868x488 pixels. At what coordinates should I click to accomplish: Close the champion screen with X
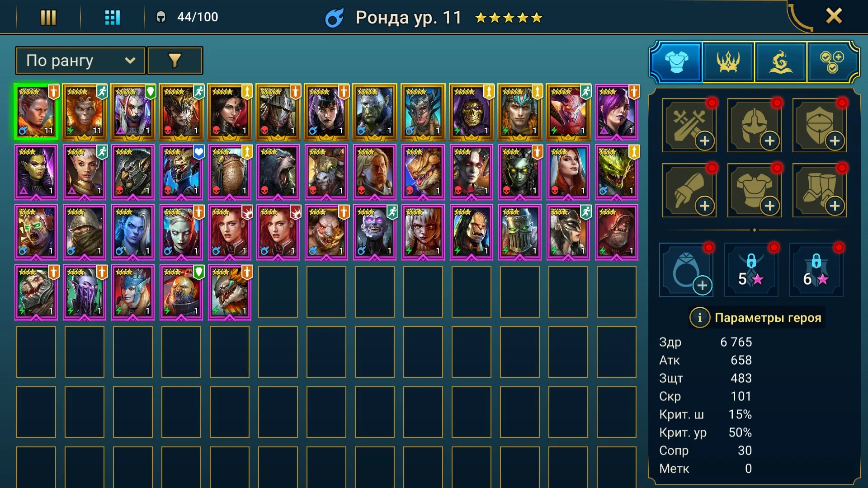(834, 16)
